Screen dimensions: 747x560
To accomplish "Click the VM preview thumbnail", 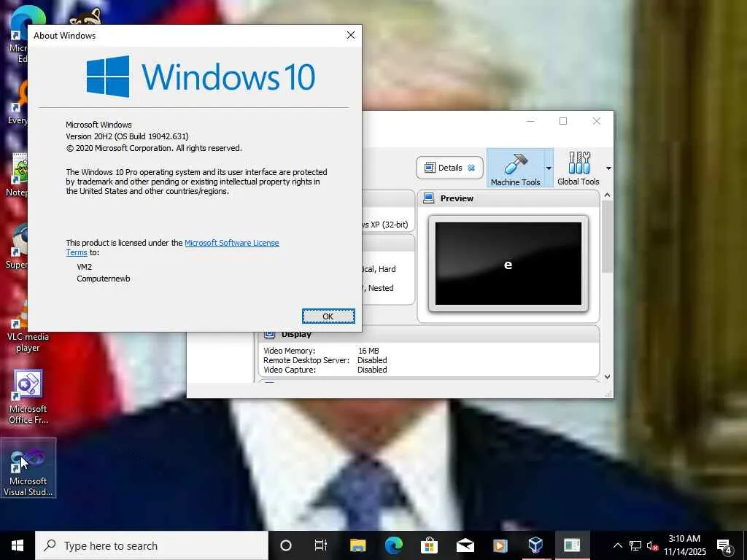I will 508,263.
